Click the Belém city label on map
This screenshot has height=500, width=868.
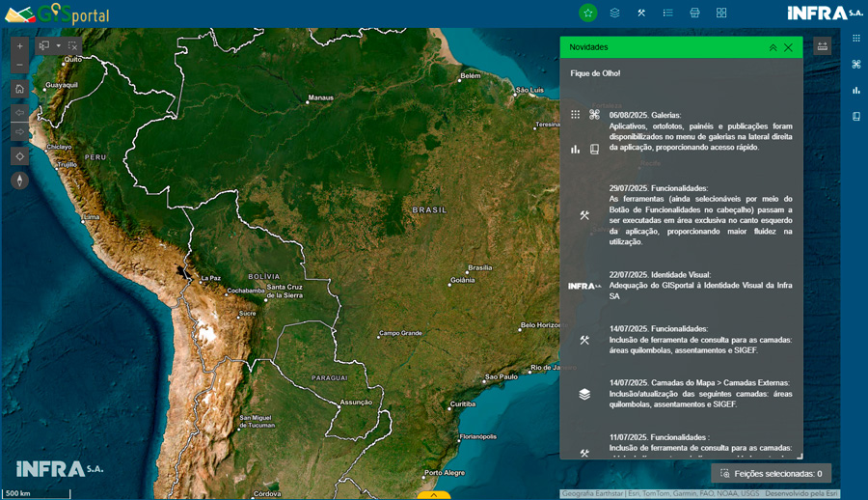[x=471, y=76]
